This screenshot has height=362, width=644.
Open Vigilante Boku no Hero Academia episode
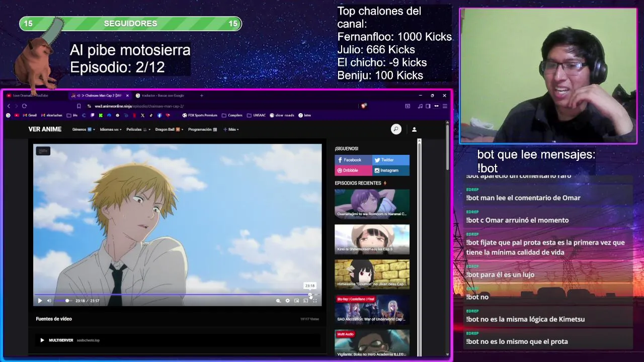(x=372, y=343)
